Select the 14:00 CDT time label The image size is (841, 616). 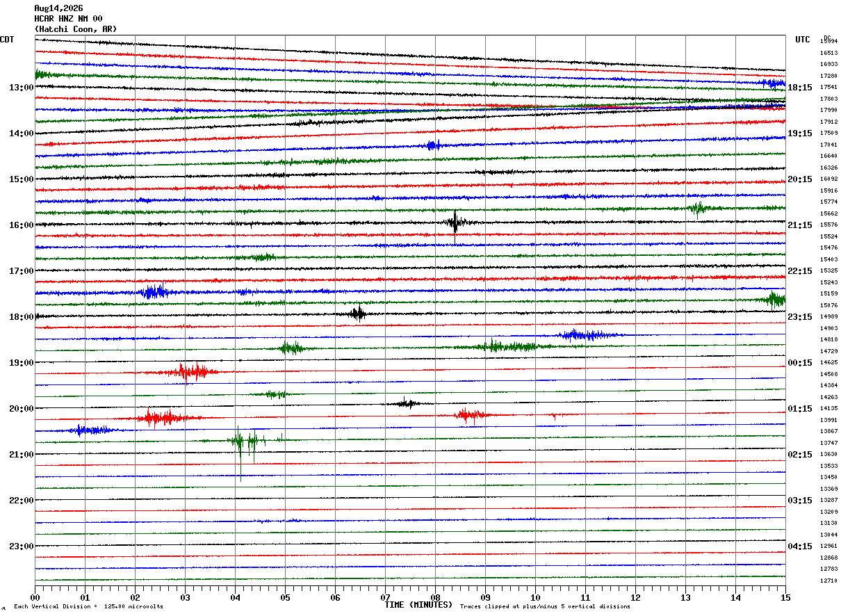point(22,133)
